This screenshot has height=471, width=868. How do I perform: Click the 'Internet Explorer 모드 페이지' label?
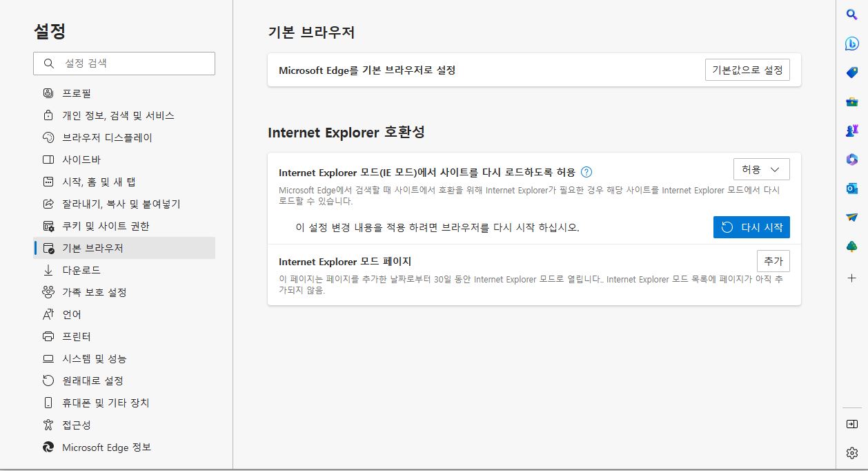click(x=345, y=262)
